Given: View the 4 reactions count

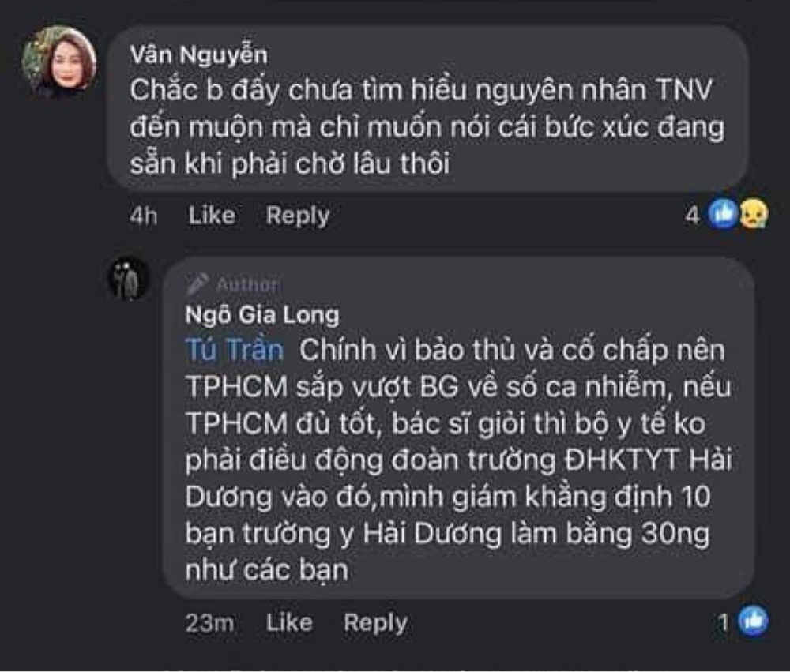Looking at the screenshot, I should click(692, 216).
